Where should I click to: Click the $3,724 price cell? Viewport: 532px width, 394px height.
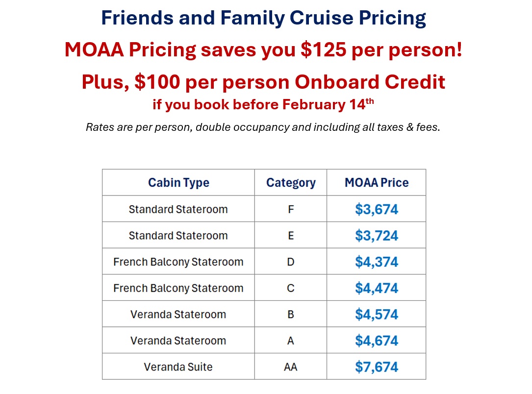click(x=377, y=236)
